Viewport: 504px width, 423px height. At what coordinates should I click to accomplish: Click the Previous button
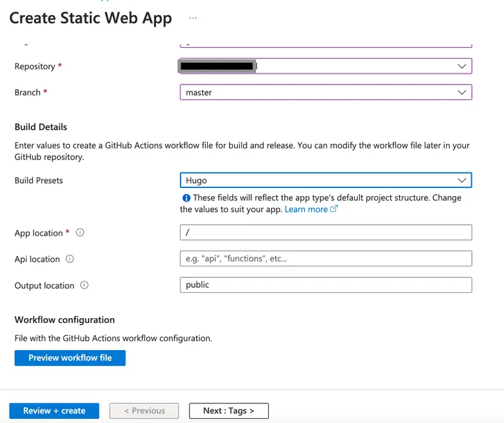pyautogui.click(x=144, y=411)
